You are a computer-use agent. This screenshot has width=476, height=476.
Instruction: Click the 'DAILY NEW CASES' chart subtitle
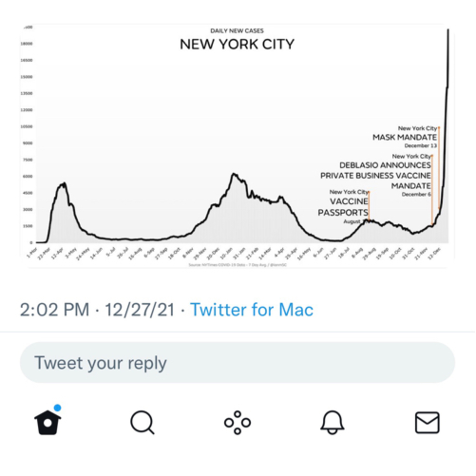(x=237, y=31)
